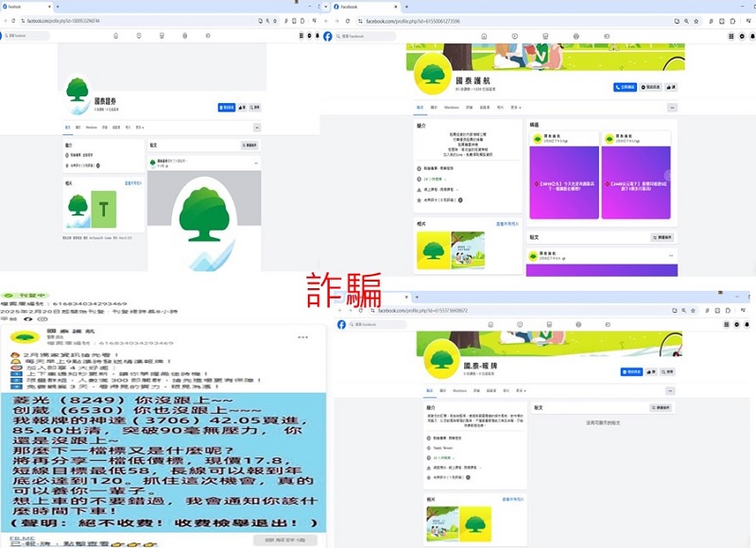Viewport: 756px width, 548px height.
Task: Open the green T photo thumbnail on 國泰證券 page
Action: tap(104, 209)
